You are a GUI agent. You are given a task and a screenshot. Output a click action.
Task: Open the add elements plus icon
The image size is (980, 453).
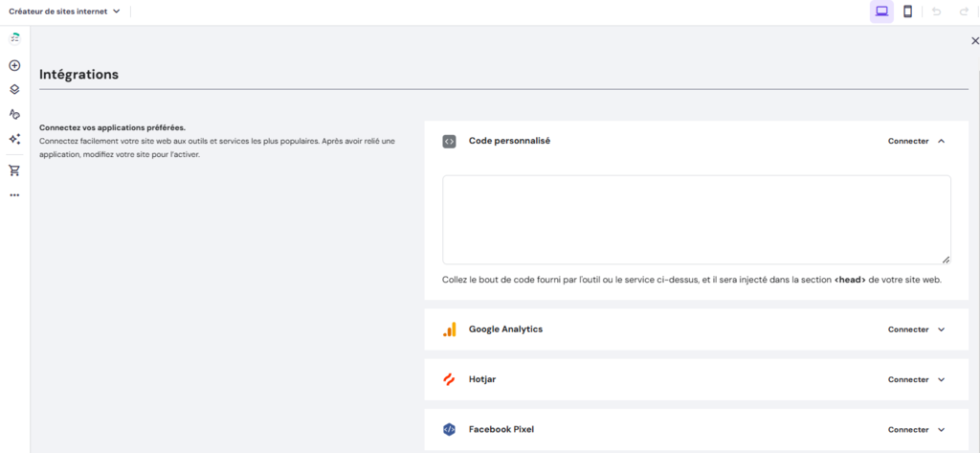(14, 66)
